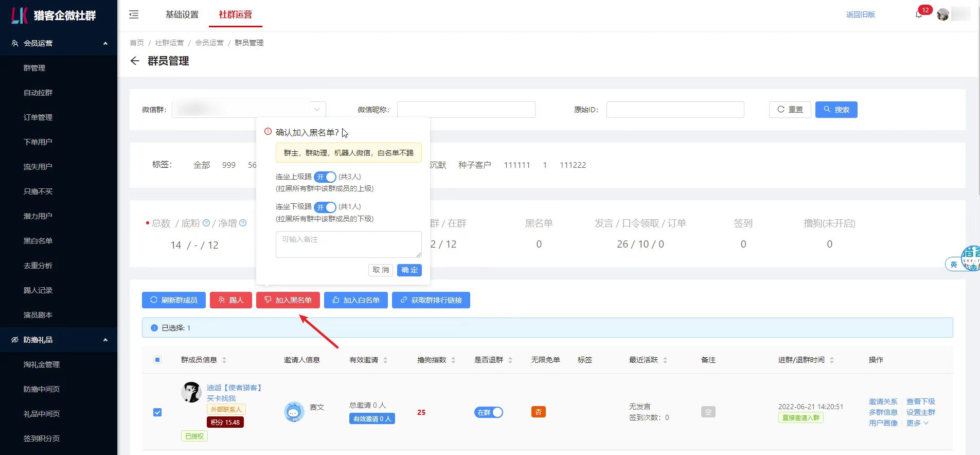Image resolution: width=980 pixels, height=455 pixels.
Task: Click the user avatar in top bar
Action: click(x=942, y=14)
